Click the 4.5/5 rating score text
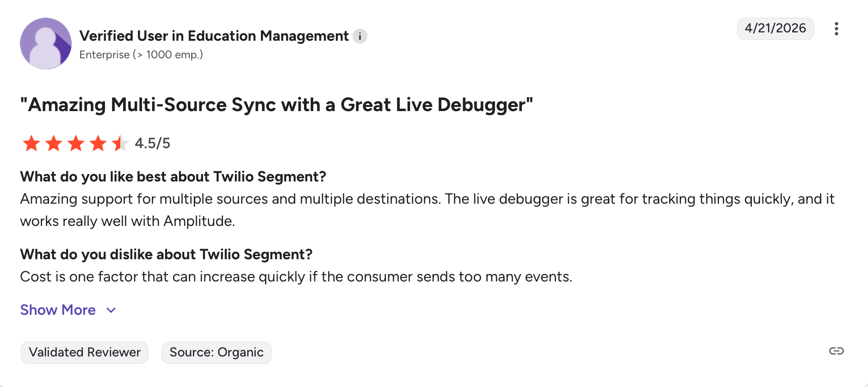The width and height of the screenshot is (868, 387). (152, 144)
